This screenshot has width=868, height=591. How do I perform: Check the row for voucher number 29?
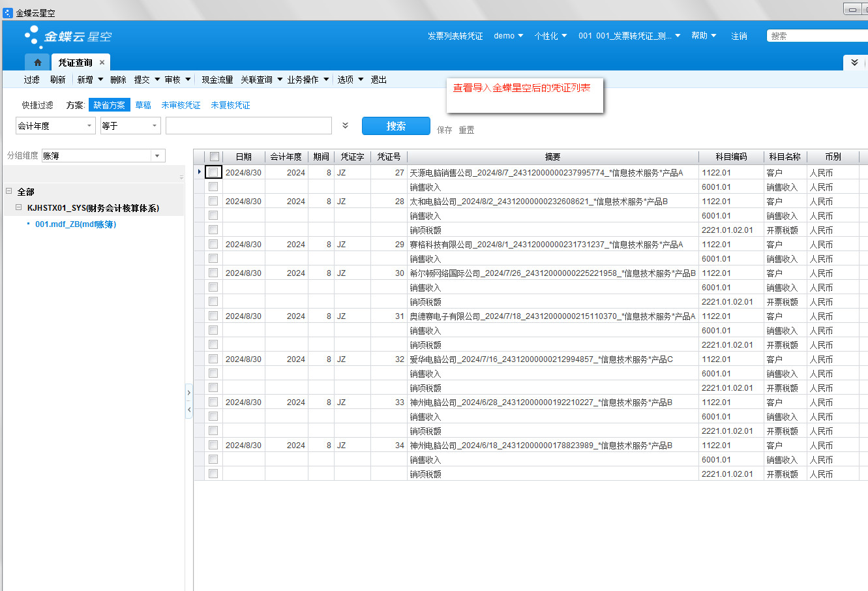[213, 244]
